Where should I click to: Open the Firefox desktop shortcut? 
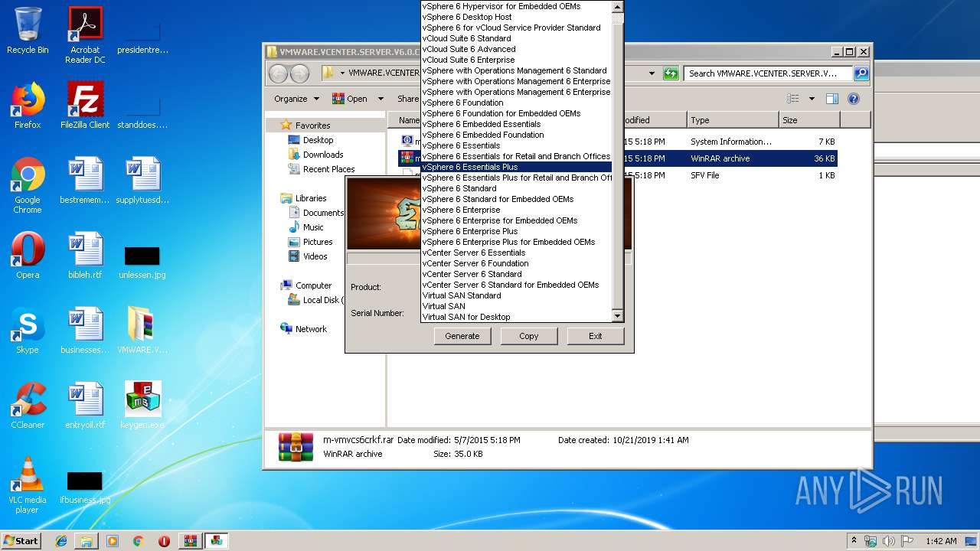pos(28,106)
